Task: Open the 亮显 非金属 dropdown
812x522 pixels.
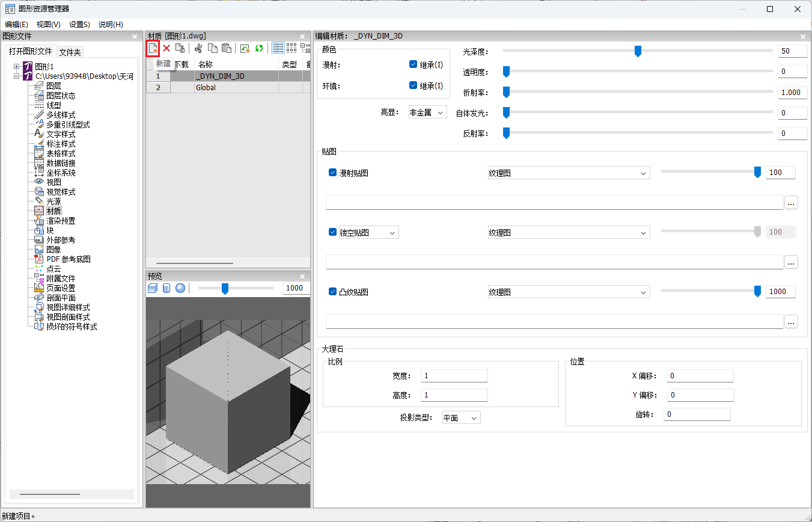Action: pyautogui.click(x=427, y=112)
